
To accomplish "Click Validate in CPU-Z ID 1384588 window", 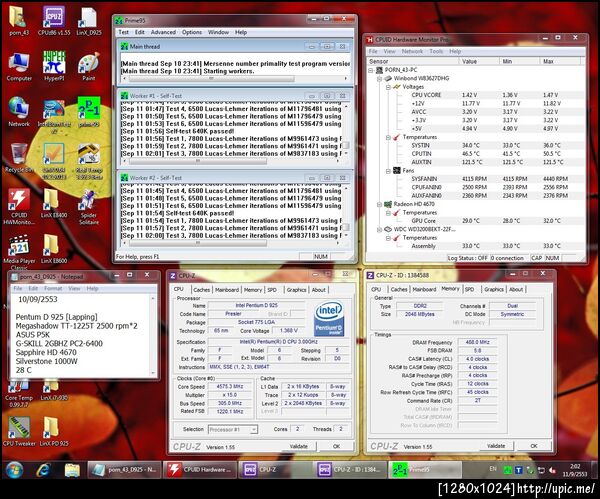I will [x=496, y=446].
